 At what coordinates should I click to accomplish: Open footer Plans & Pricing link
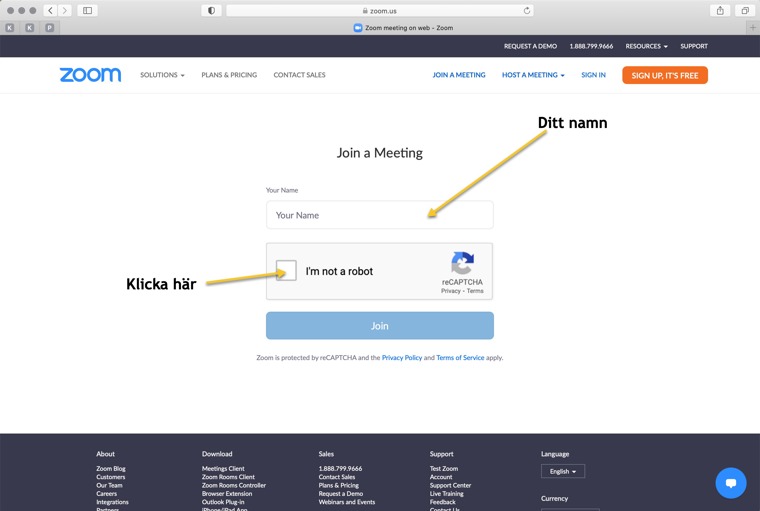[339, 485]
